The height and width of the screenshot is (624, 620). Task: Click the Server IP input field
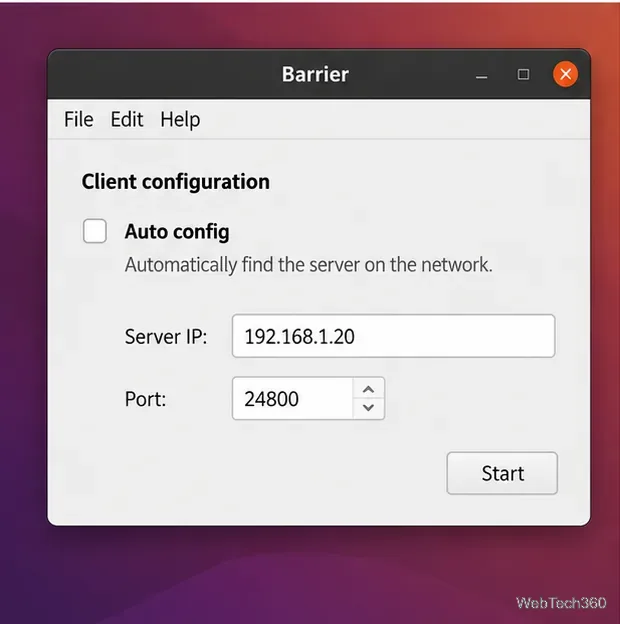394,336
